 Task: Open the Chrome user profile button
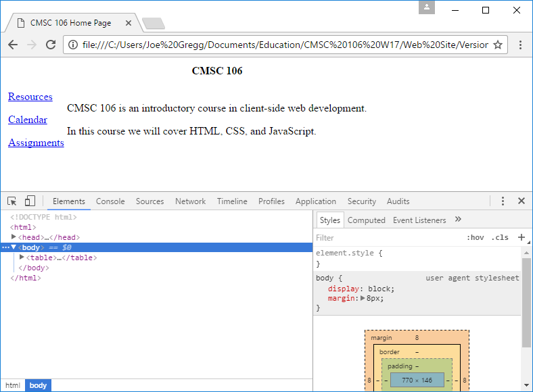click(x=427, y=7)
